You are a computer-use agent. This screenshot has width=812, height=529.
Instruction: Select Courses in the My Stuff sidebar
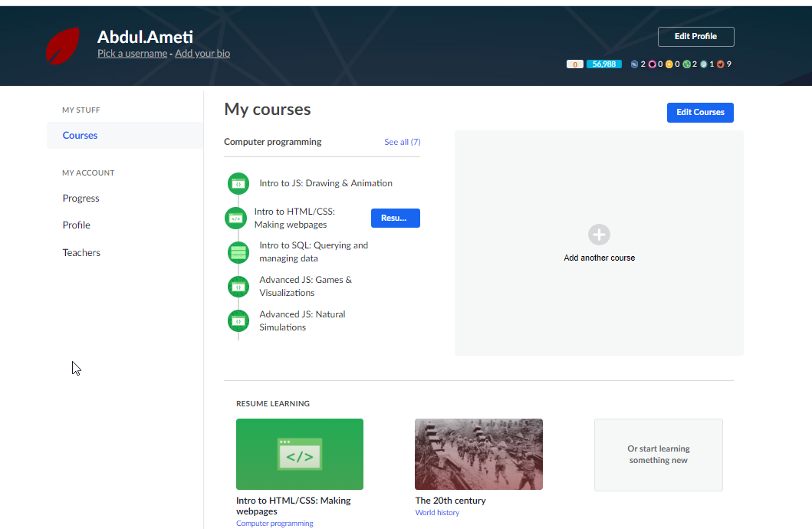[125, 135]
